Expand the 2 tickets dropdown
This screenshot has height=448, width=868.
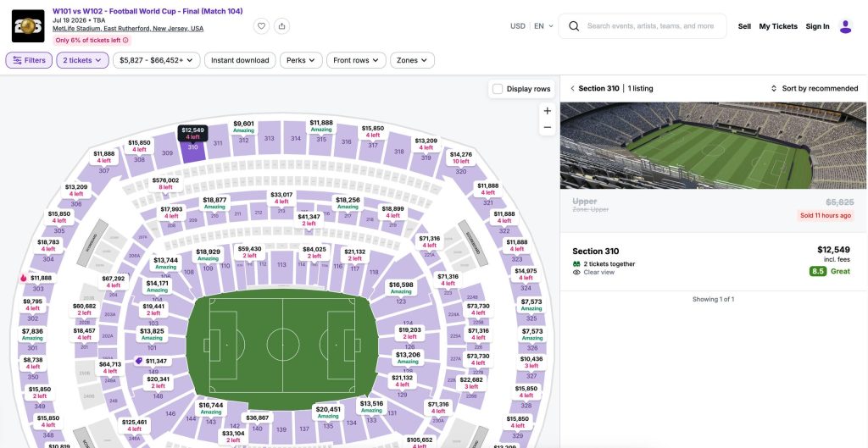point(82,60)
